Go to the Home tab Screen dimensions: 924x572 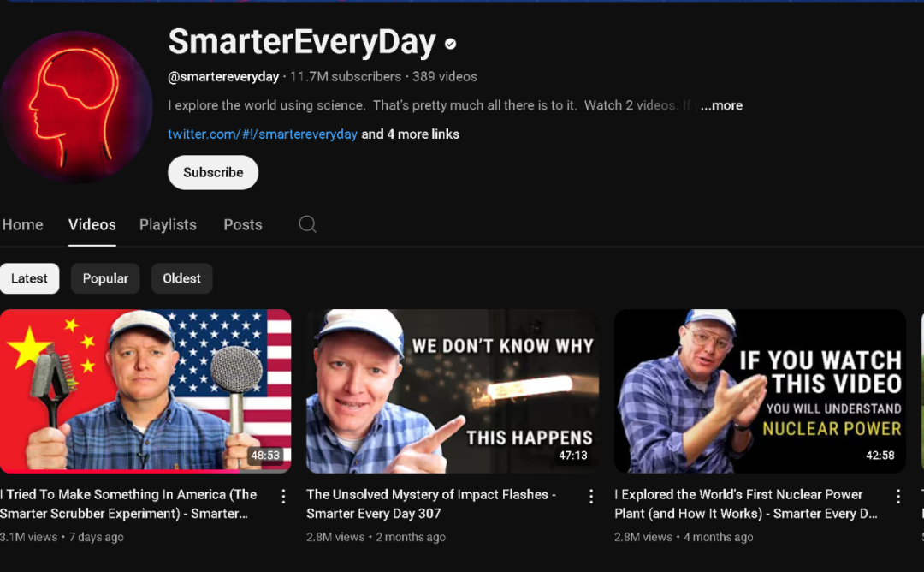[x=22, y=224]
